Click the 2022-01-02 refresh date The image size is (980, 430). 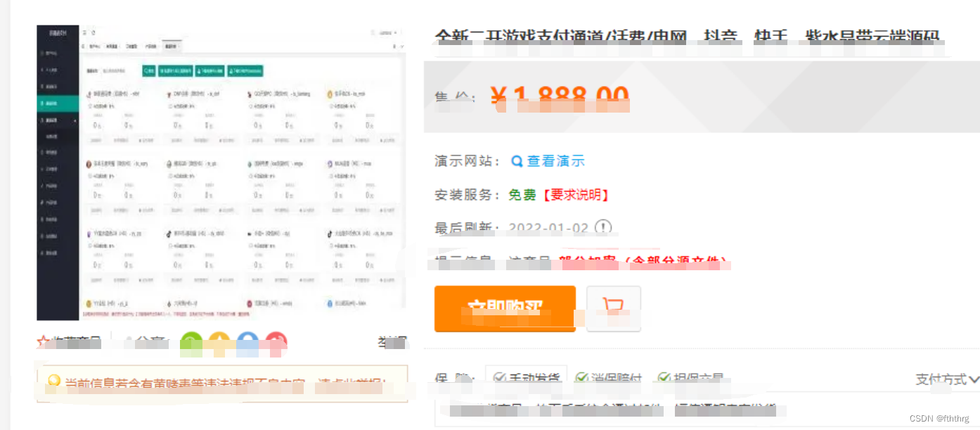[x=548, y=228]
